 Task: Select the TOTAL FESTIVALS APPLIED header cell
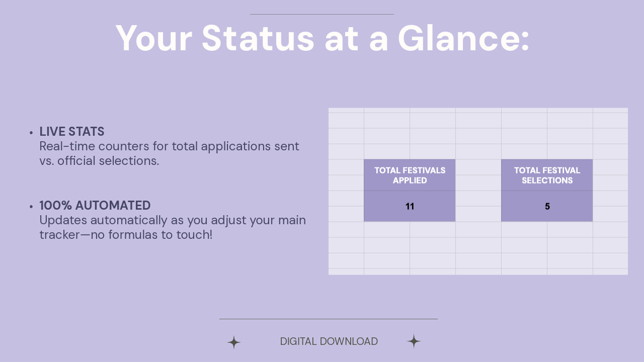(410, 175)
